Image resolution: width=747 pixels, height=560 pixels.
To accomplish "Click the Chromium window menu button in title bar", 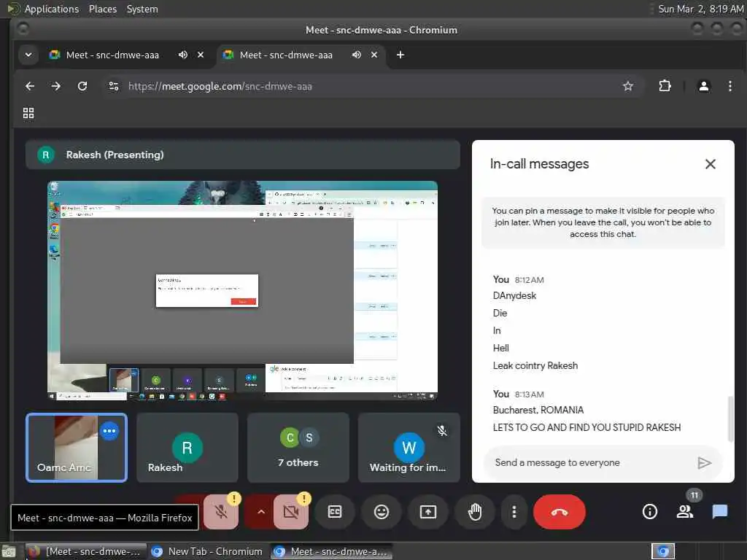I will point(23,29).
